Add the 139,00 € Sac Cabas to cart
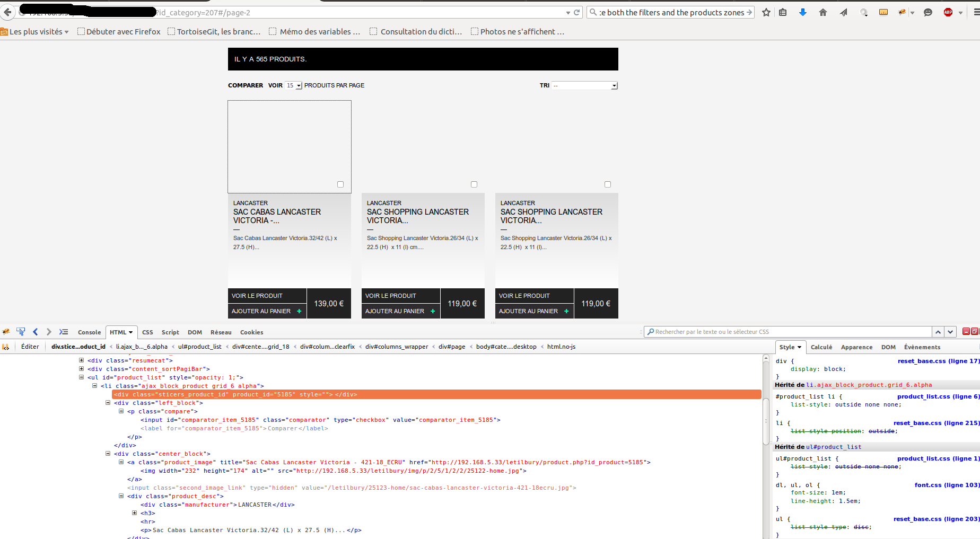This screenshot has width=980, height=539. (x=267, y=311)
